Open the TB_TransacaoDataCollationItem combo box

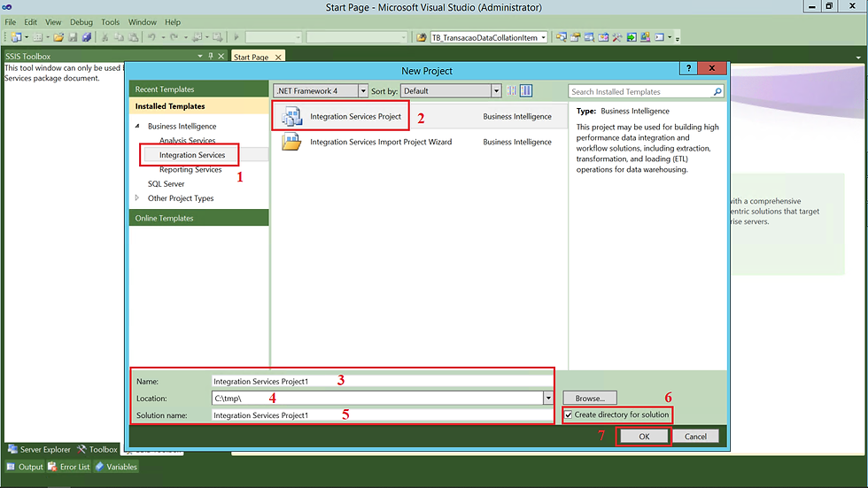coord(544,37)
